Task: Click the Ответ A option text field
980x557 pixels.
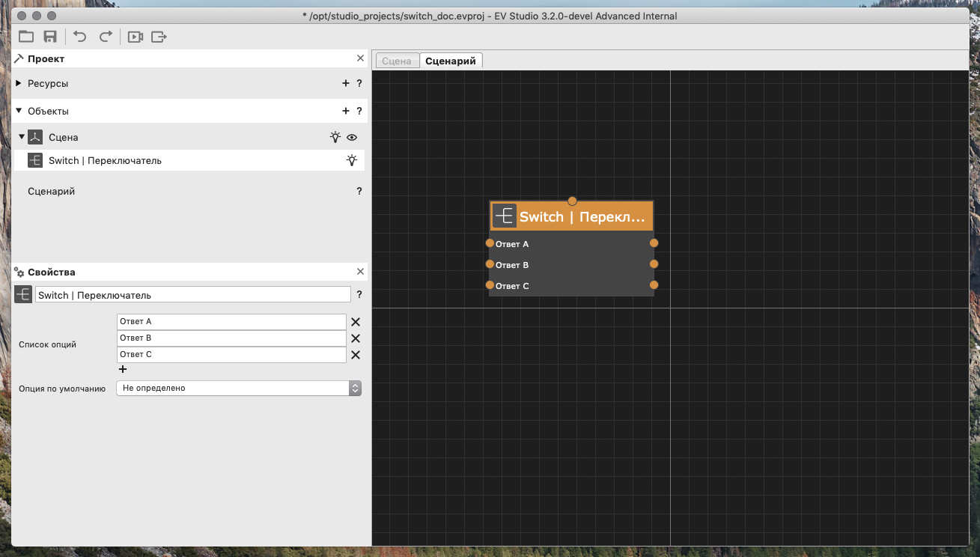Action: point(231,322)
